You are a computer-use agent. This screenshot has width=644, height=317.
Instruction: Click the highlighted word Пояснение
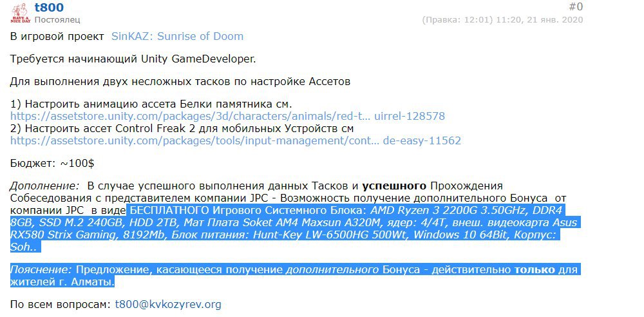coord(41,270)
